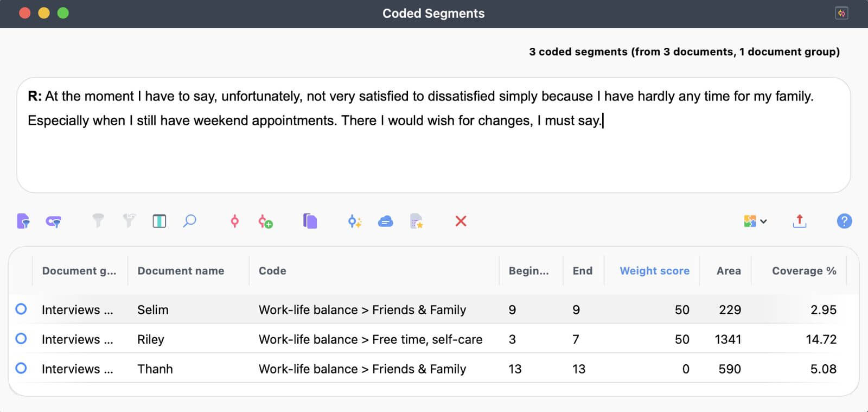Click weight score 50 in Selim's row

pos(682,310)
